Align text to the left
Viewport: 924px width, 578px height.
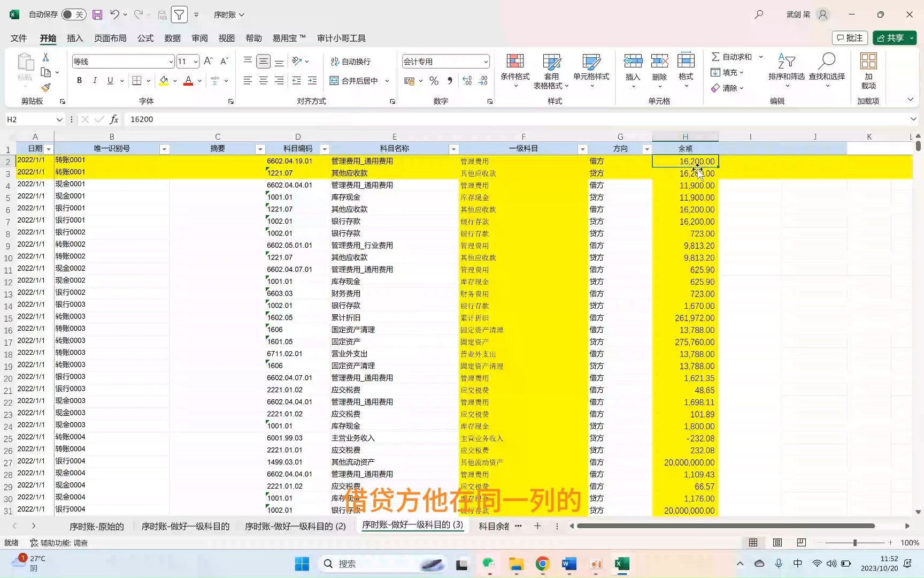click(x=248, y=80)
